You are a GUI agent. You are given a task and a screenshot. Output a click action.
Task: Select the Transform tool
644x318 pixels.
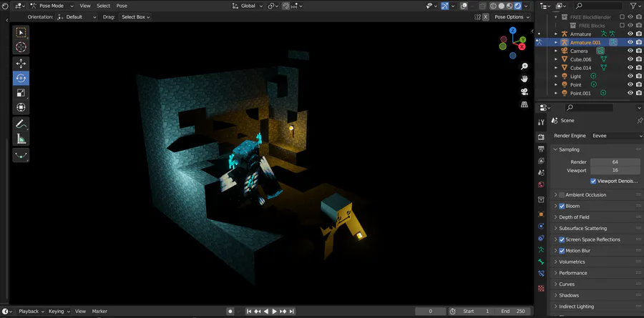coord(21,107)
